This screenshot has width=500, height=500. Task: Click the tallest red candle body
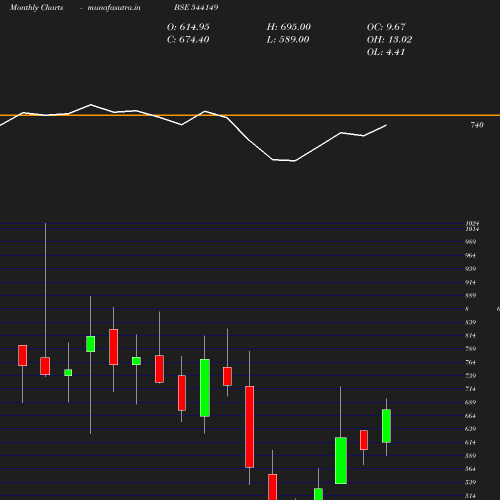pyautogui.click(x=249, y=427)
